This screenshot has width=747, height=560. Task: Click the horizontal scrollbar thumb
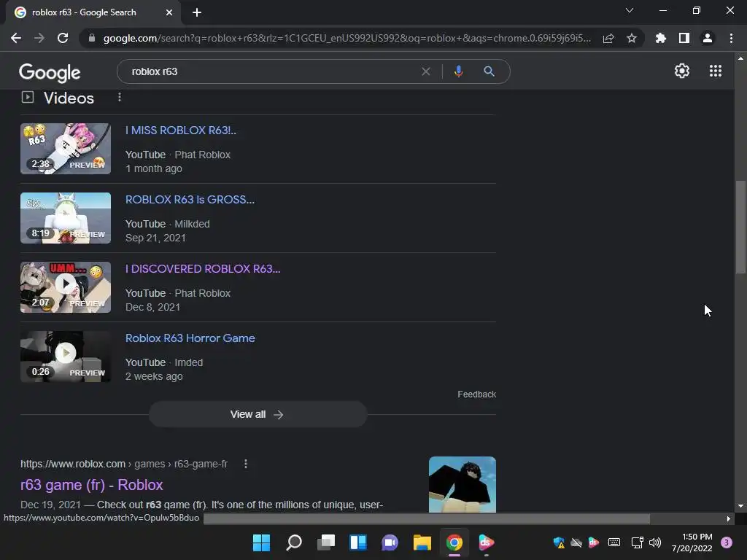tap(426, 518)
